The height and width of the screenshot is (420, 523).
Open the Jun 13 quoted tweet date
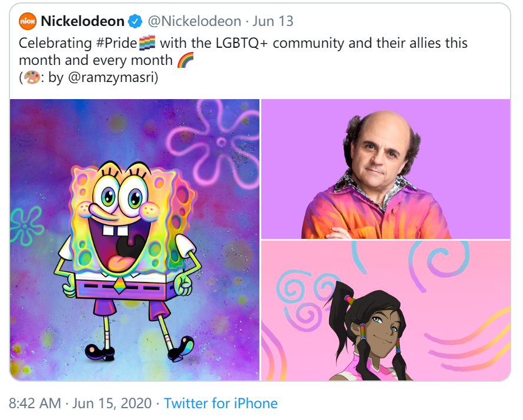273,22
